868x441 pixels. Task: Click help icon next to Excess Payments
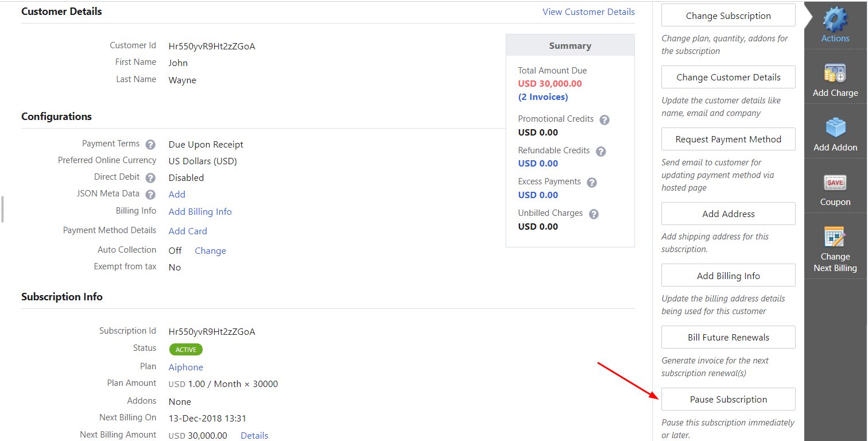pos(592,183)
